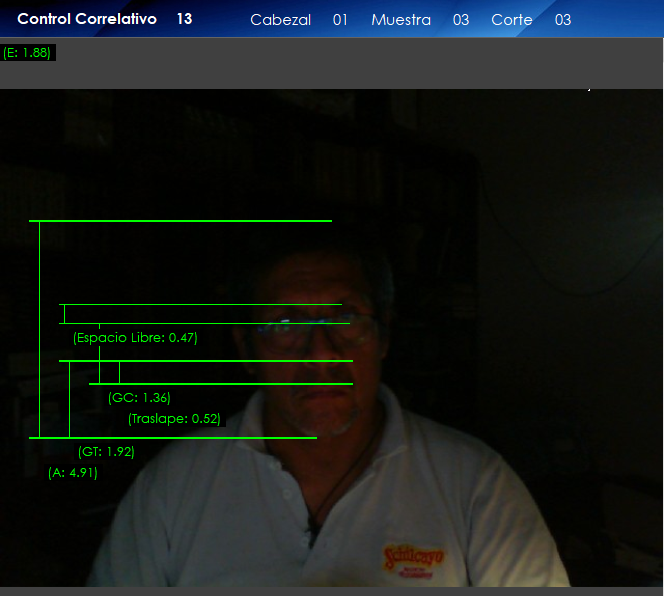This screenshot has height=596, width=664.
Task: Select the Traslape 0.52 measurement label
Action: tap(174, 419)
